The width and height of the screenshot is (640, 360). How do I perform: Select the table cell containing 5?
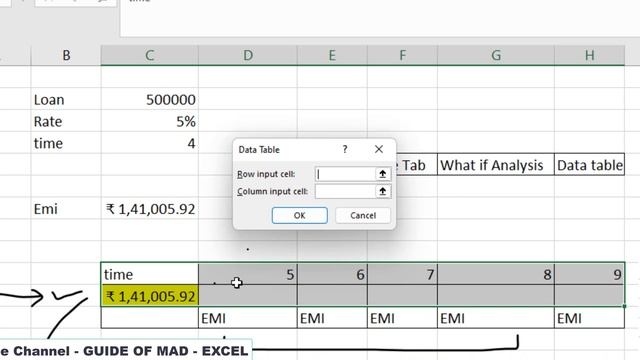[x=248, y=274]
